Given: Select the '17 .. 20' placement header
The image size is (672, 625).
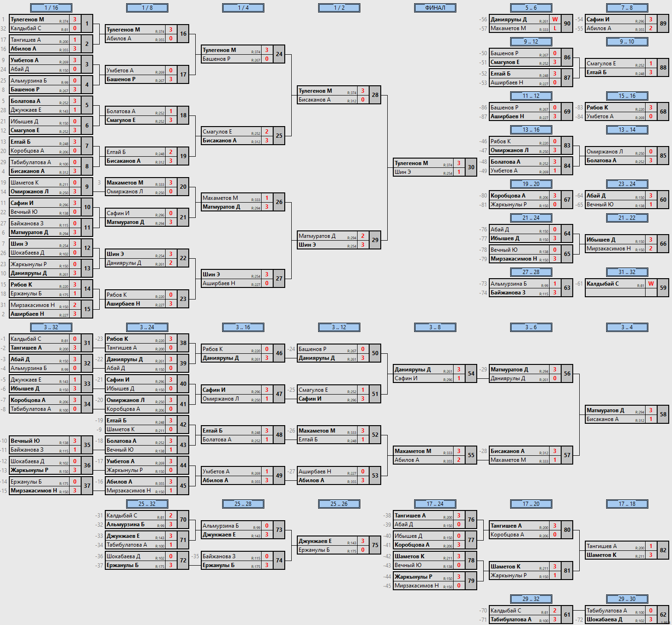Looking at the screenshot, I should point(531,504).
